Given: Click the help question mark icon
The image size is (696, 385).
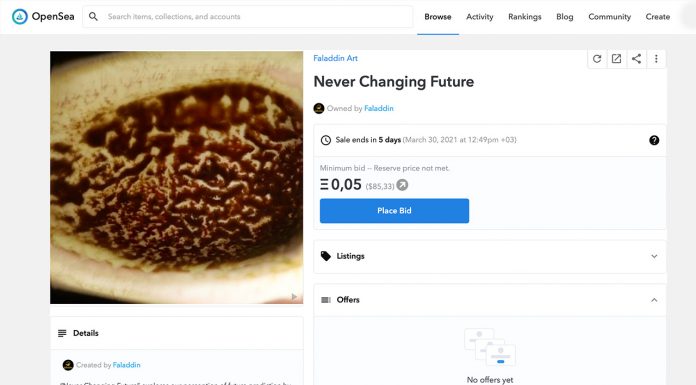Looking at the screenshot, I should 654,140.
